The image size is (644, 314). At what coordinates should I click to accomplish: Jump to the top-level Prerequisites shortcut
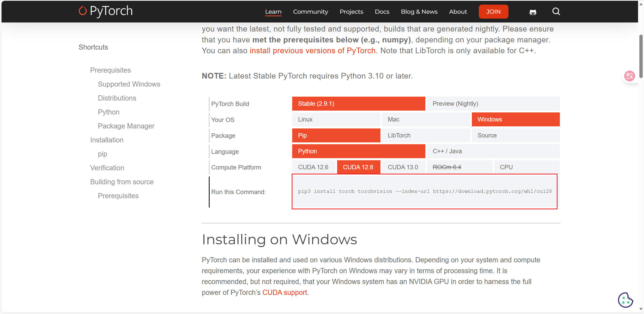[x=110, y=70]
